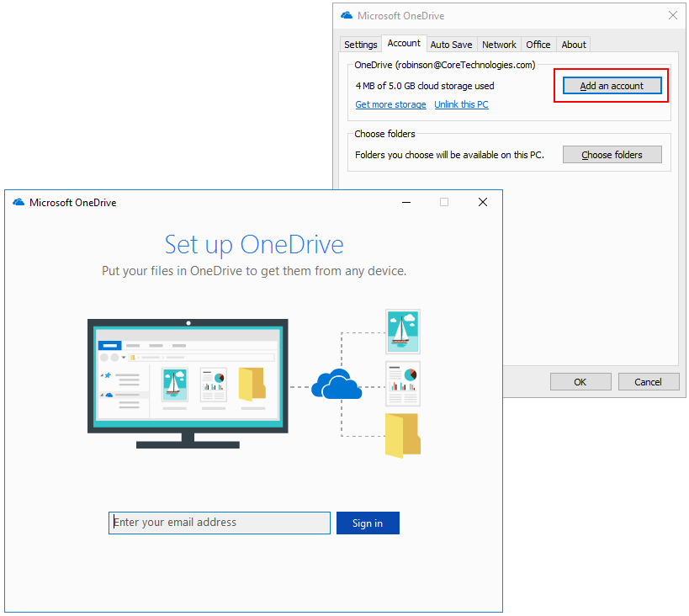Minimize the Set up OneDrive window
The width and height of the screenshot is (689, 616).
tap(406, 202)
